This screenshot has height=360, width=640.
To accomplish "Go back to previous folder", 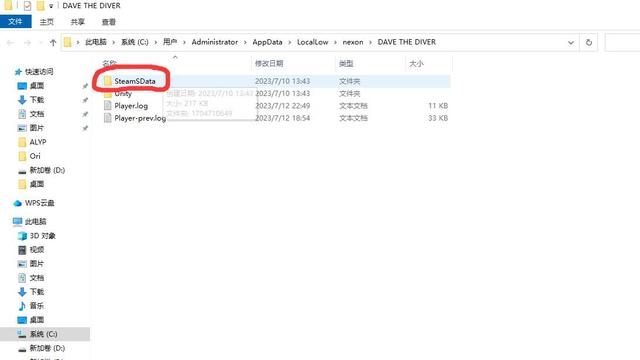I will pyautogui.click(x=10, y=42).
